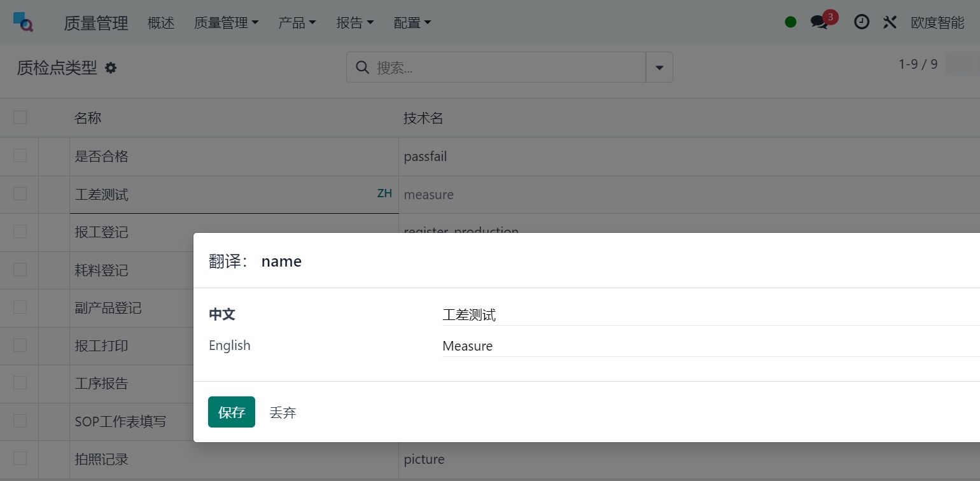Image resolution: width=980 pixels, height=481 pixels.
Task: Click the 丢弃 button
Action: pyautogui.click(x=283, y=412)
